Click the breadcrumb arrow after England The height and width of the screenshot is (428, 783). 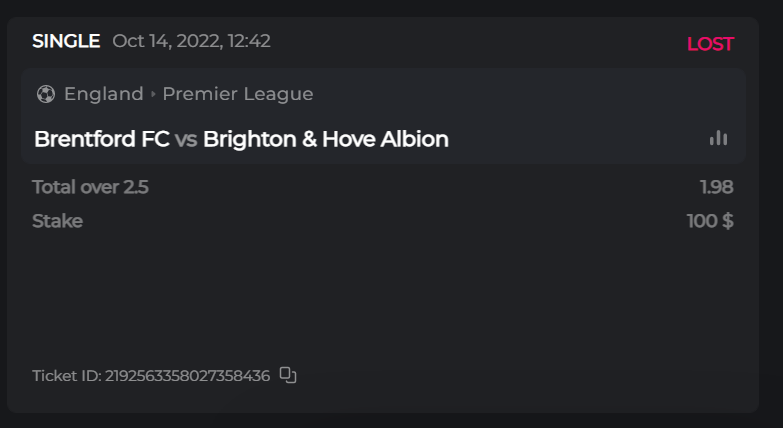153,94
